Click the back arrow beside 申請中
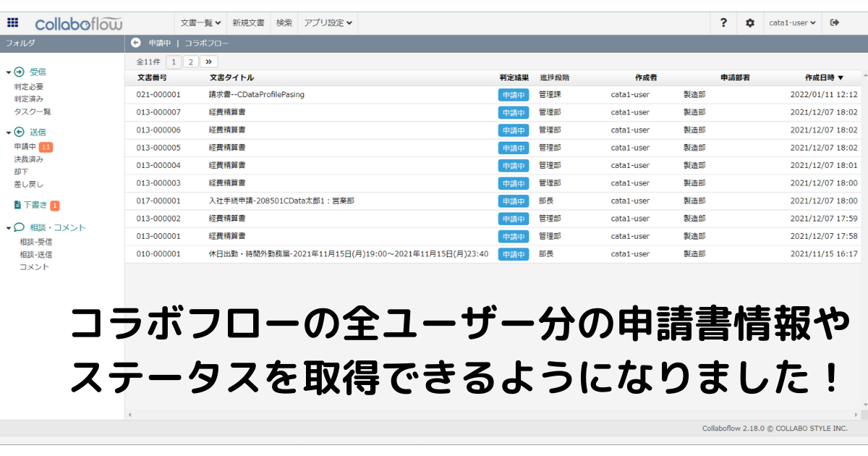The height and width of the screenshot is (456, 868). (x=135, y=43)
